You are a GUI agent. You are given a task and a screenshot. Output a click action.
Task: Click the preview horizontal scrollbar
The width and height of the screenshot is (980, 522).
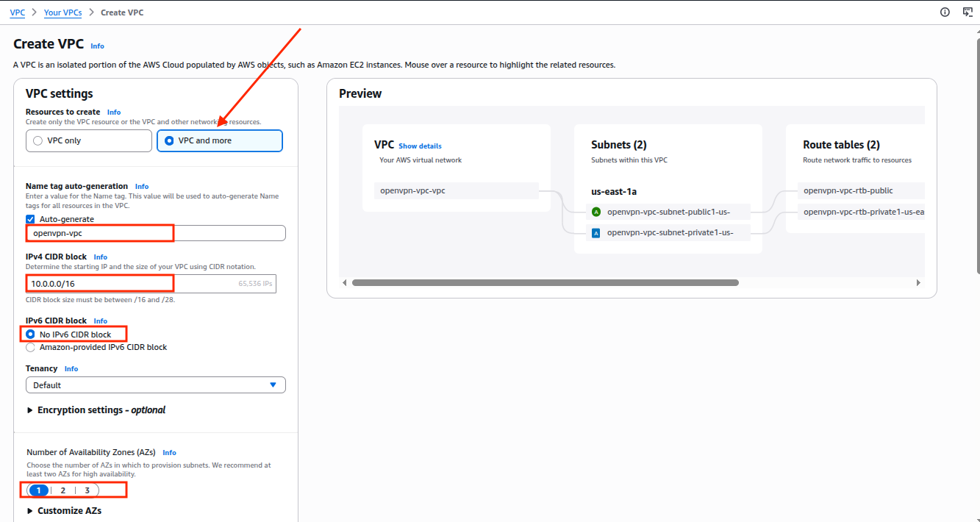pyautogui.click(x=545, y=282)
